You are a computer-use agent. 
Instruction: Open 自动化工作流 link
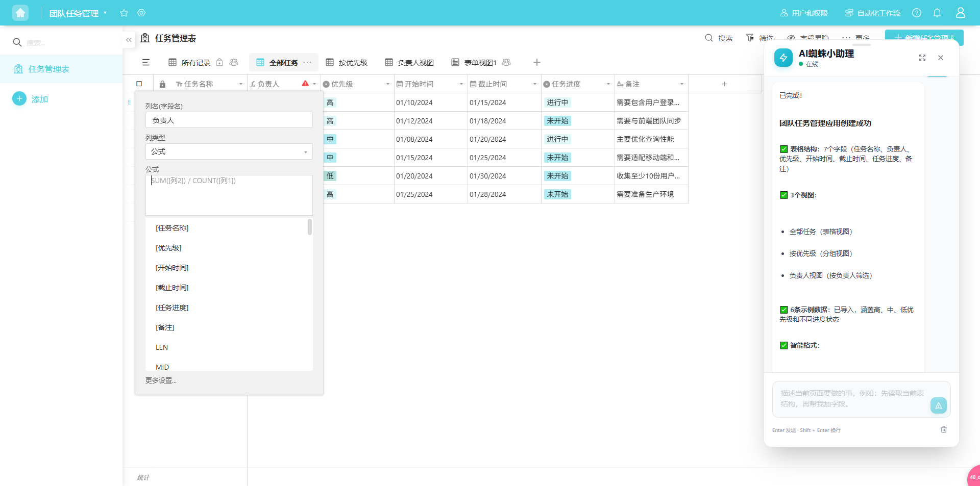coord(872,13)
